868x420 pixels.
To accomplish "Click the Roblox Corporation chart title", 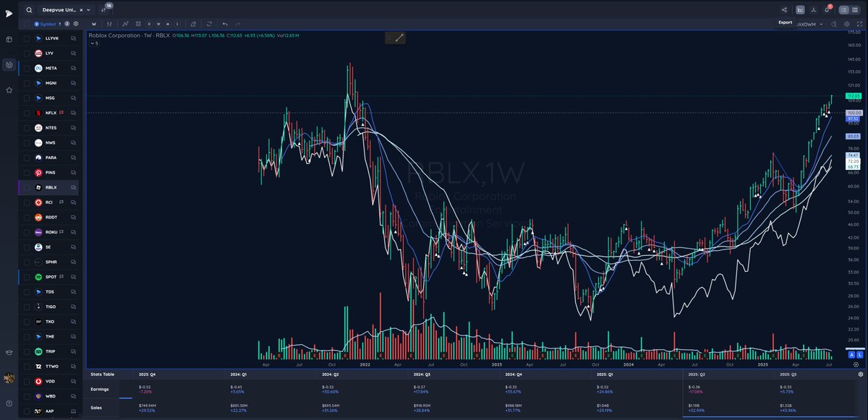I will [x=113, y=35].
